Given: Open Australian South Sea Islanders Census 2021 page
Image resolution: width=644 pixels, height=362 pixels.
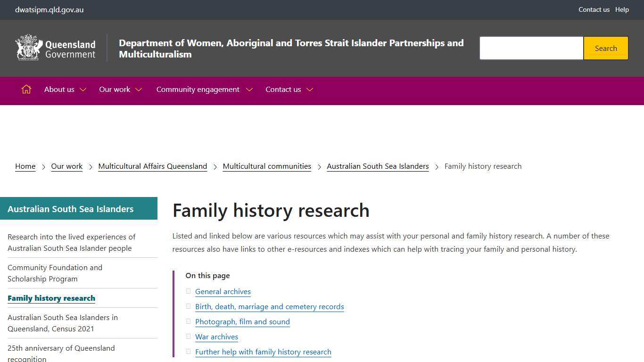Looking at the screenshot, I should [62, 323].
